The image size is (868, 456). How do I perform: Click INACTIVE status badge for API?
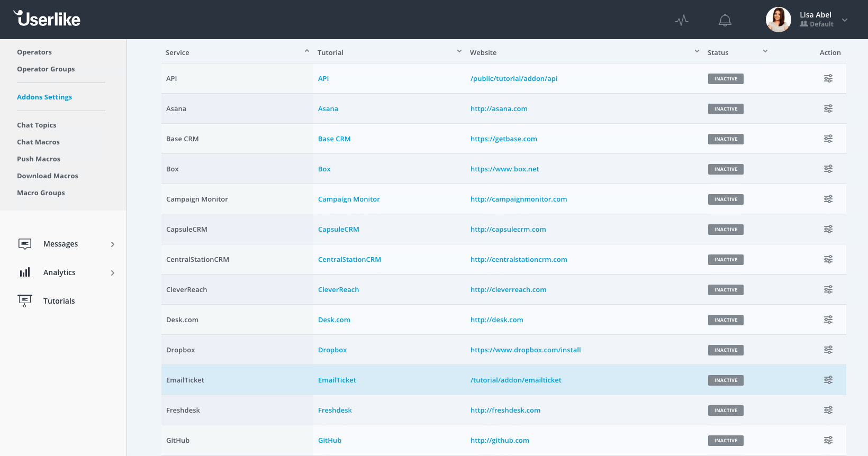coord(726,79)
